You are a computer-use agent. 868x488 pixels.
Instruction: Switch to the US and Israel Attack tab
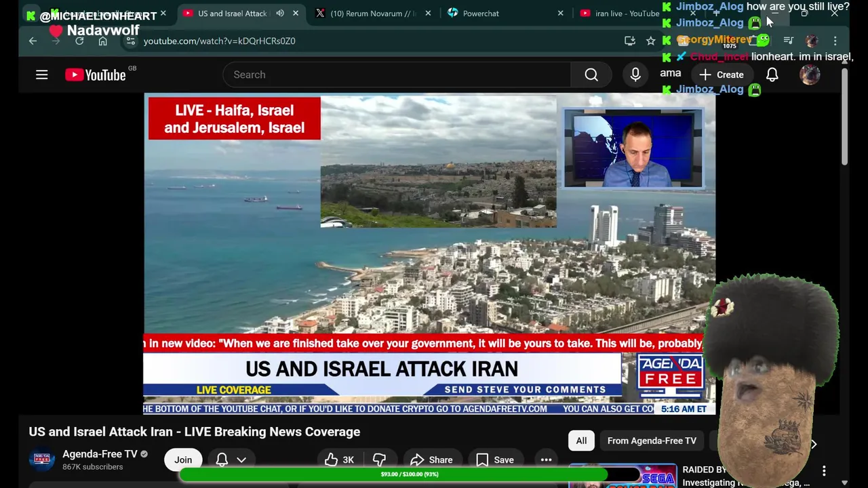click(x=233, y=14)
